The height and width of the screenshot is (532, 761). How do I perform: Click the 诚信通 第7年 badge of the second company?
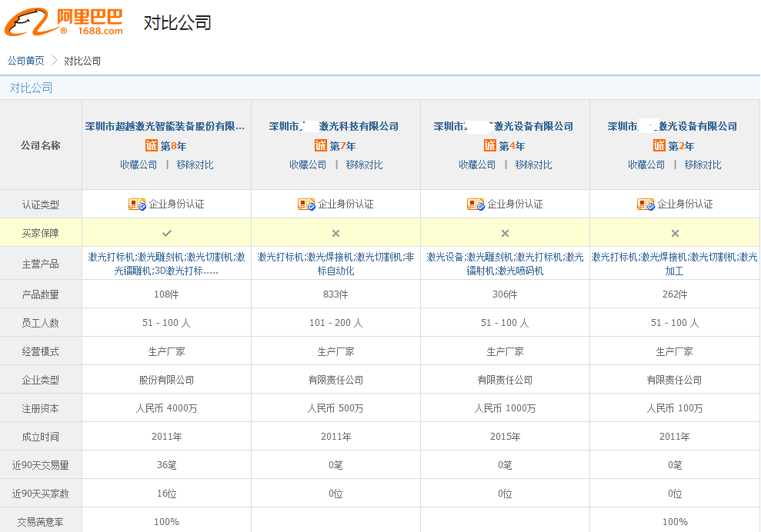click(336, 145)
